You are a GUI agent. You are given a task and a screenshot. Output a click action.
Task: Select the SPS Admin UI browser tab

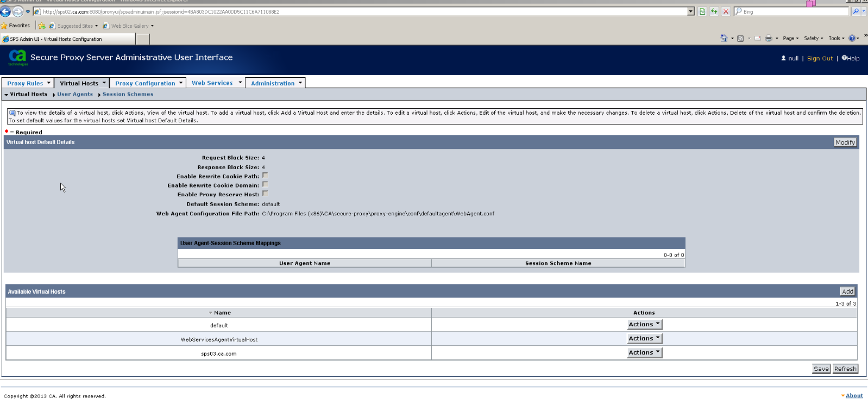click(x=68, y=39)
